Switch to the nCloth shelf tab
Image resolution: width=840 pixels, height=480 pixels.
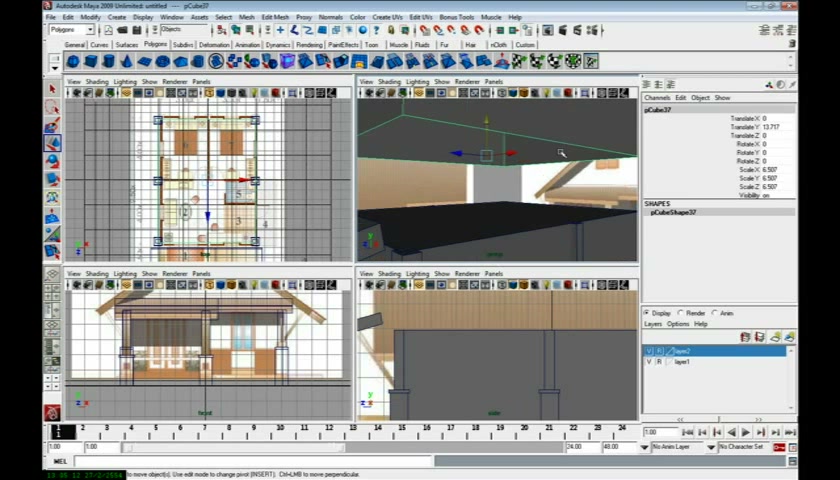498,45
